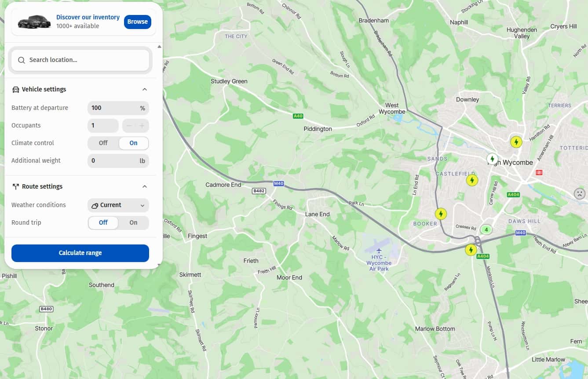Screen dimensions: 588x379
Task: Click the West Wycombe map label
Action: pyautogui.click(x=392, y=109)
